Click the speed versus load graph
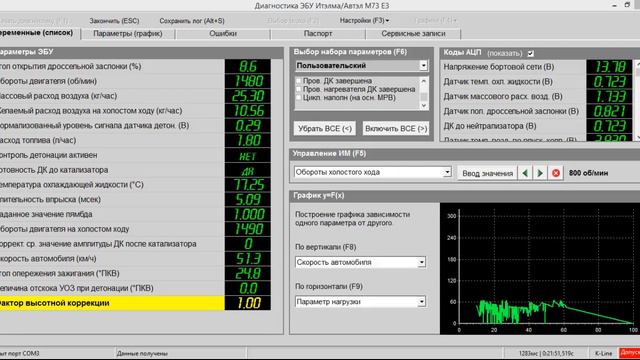The height and width of the screenshot is (360, 640). click(540, 269)
